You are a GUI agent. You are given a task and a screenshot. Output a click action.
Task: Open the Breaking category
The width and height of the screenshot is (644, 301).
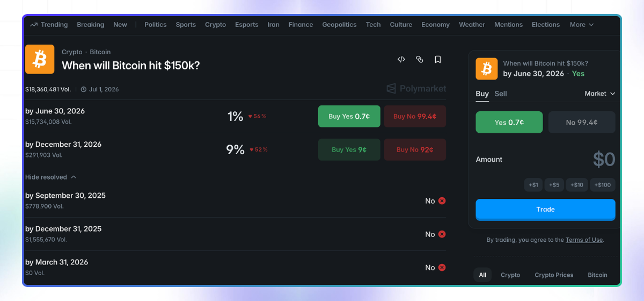90,25
